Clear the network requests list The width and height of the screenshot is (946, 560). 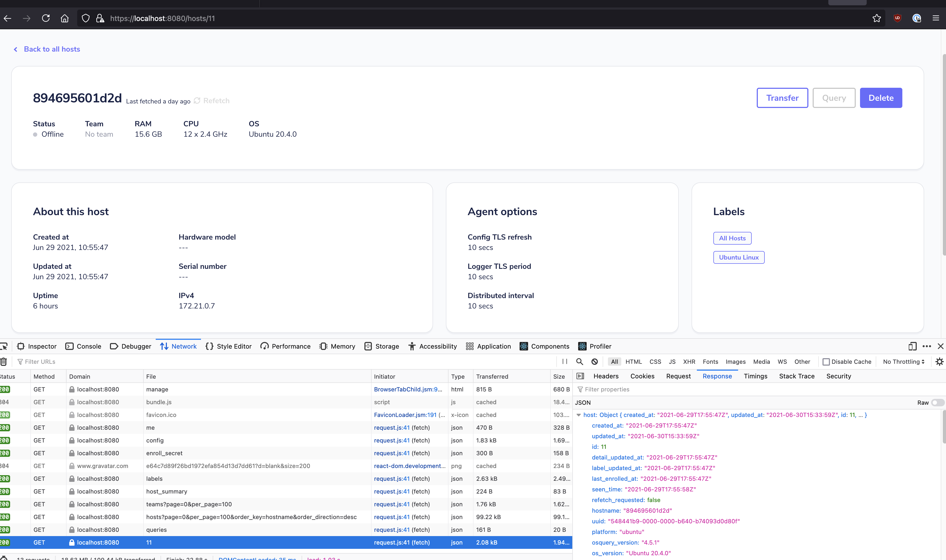click(4, 362)
